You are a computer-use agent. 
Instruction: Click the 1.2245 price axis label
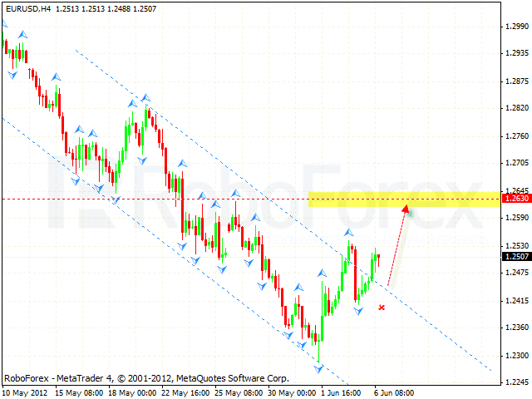[x=516, y=382]
